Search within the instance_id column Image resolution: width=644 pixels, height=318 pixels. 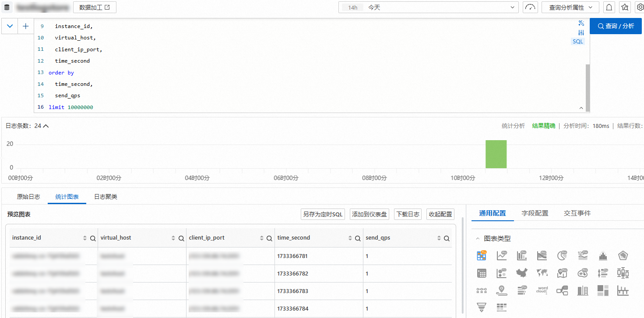point(93,239)
